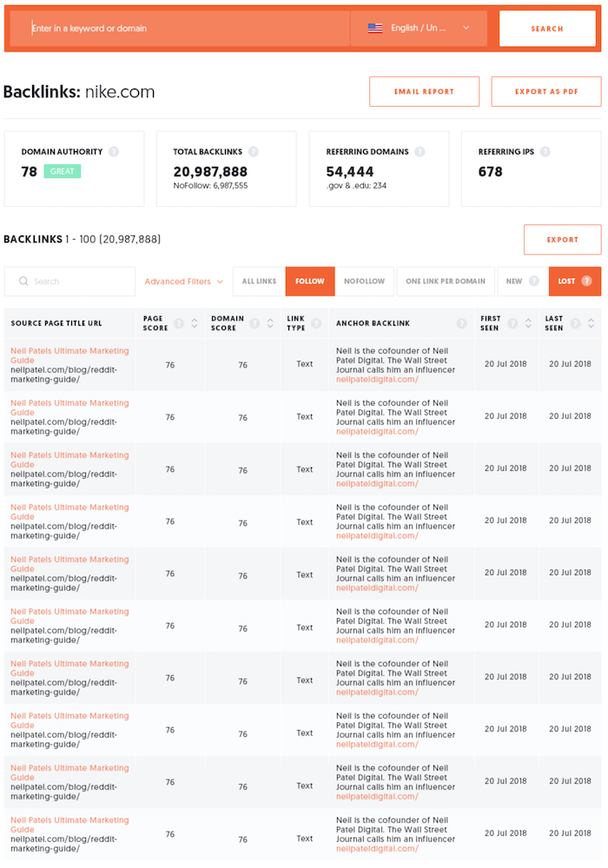This screenshot has height=868, width=608.
Task: Click the Domain Score column help icon
Action: (x=254, y=323)
